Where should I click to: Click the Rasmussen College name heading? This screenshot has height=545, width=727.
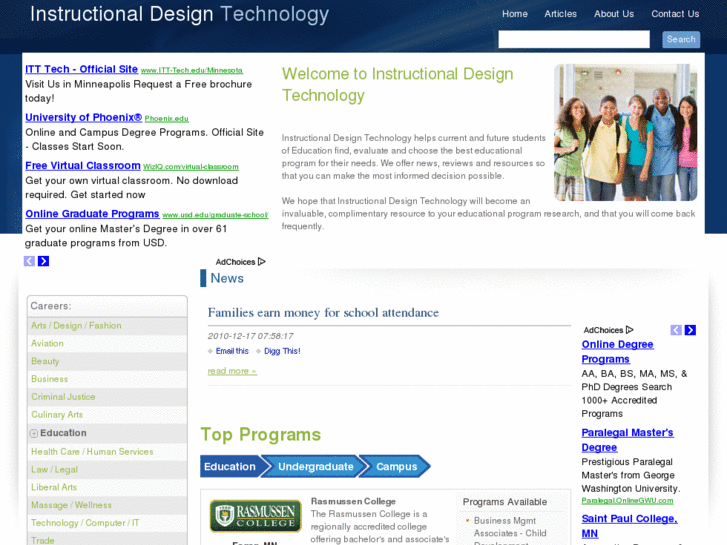coord(353,501)
